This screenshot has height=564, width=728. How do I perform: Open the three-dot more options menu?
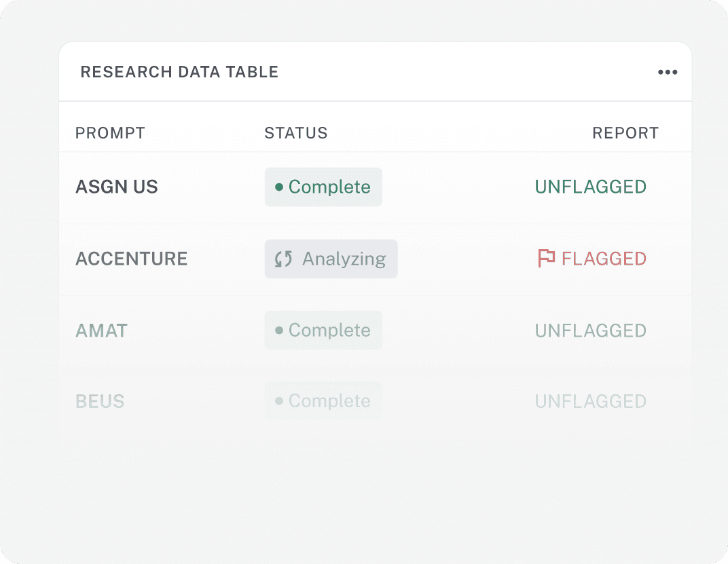point(667,72)
